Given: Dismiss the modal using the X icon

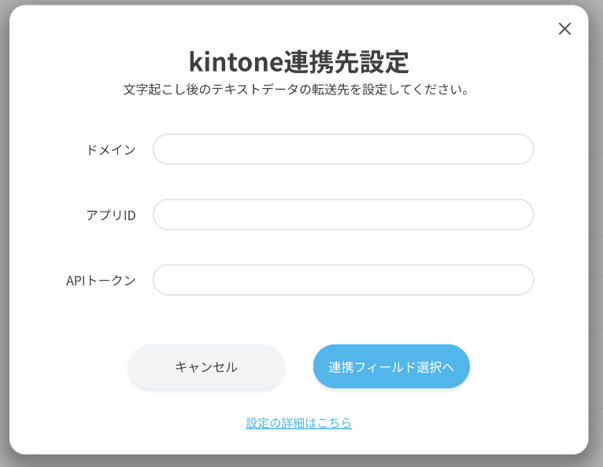Looking at the screenshot, I should pos(564,29).
